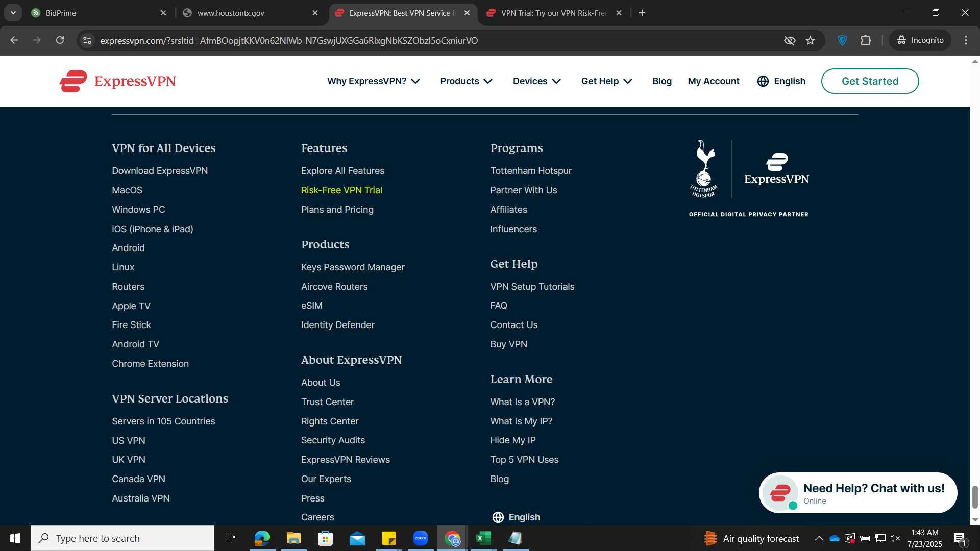Image resolution: width=980 pixels, height=551 pixels.
Task: Open Excel from taskbar
Action: click(x=483, y=538)
